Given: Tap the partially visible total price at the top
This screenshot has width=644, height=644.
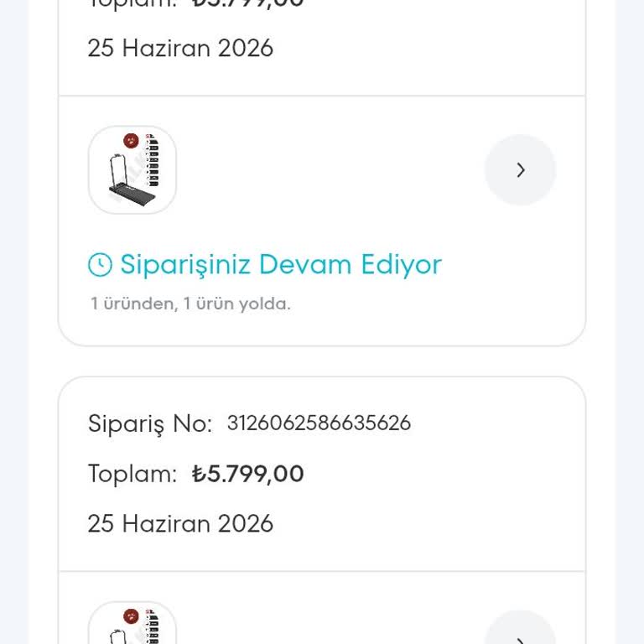Looking at the screenshot, I should 247,4.
